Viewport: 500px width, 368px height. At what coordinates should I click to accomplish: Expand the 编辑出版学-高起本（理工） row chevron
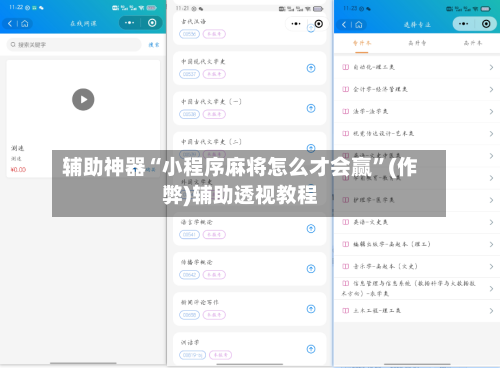(x=491, y=244)
